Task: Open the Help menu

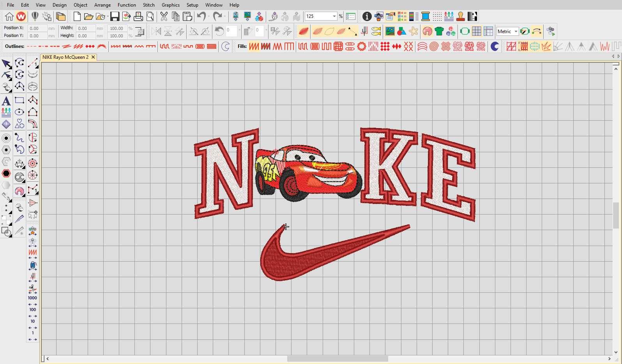Action: click(x=234, y=5)
